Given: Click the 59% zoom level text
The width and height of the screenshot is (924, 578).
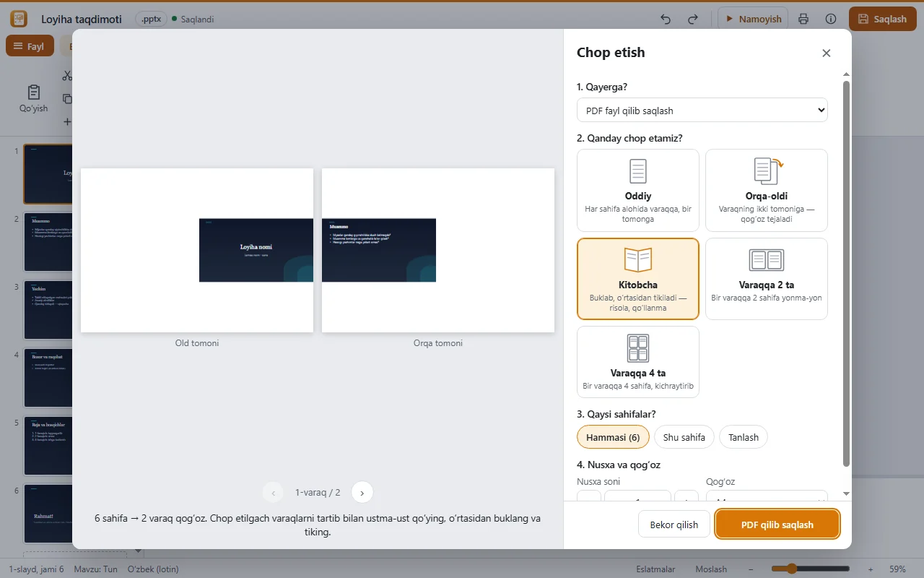Looking at the screenshot, I should pyautogui.click(x=897, y=569).
